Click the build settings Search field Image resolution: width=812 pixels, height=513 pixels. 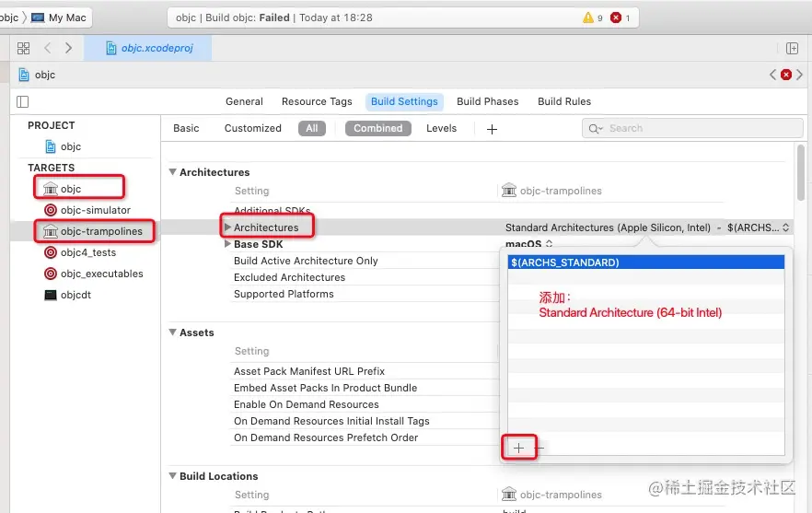click(x=692, y=128)
